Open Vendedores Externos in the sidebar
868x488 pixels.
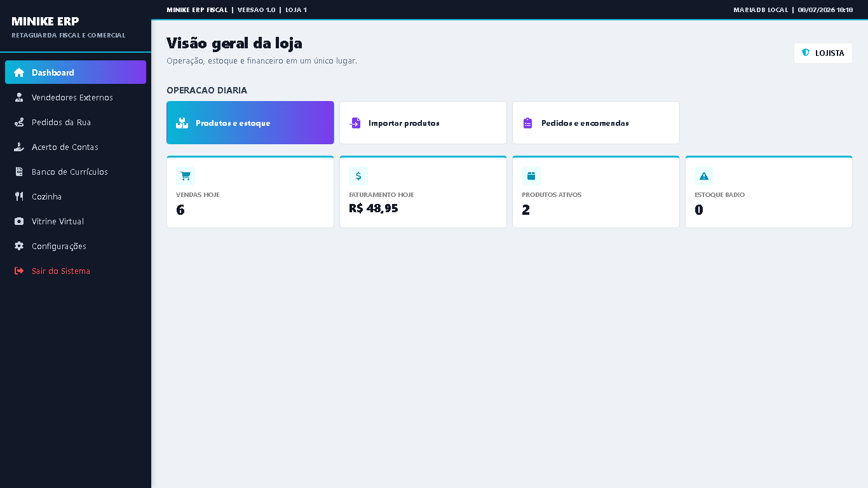76,97
